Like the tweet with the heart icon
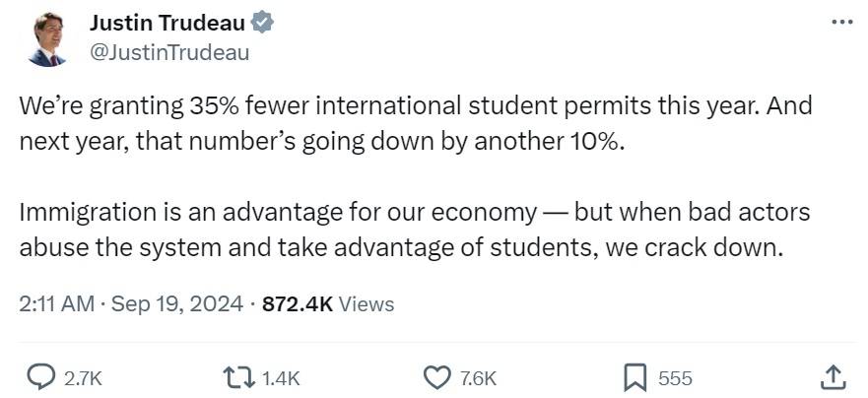Screen dimensions: 868x398 [x=435, y=376]
